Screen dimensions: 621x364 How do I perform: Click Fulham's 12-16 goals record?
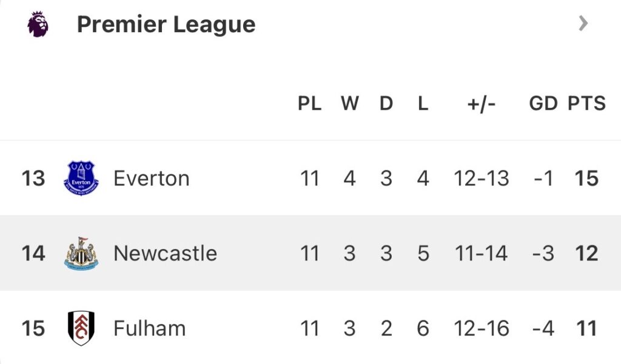coord(482,328)
